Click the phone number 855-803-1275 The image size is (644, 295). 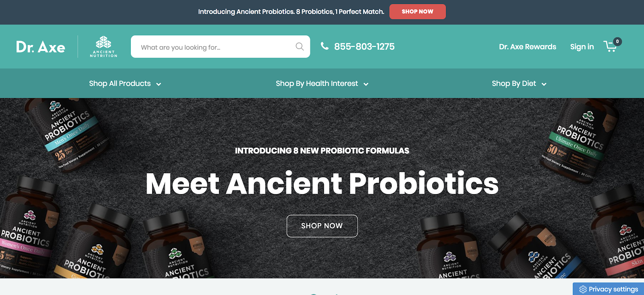364,47
